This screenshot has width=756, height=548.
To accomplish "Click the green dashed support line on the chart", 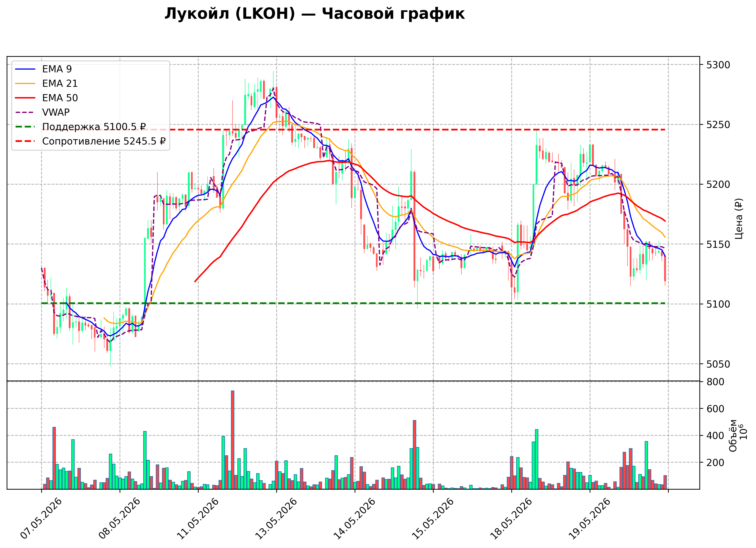I will tap(353, 303).
